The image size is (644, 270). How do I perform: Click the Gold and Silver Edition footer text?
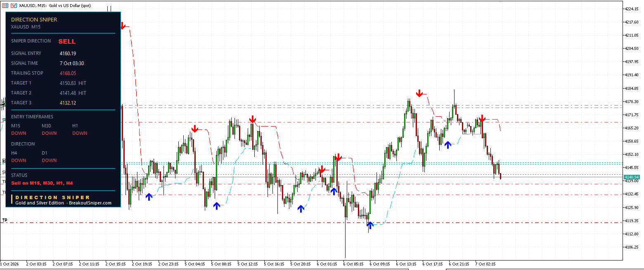(40, 203)
